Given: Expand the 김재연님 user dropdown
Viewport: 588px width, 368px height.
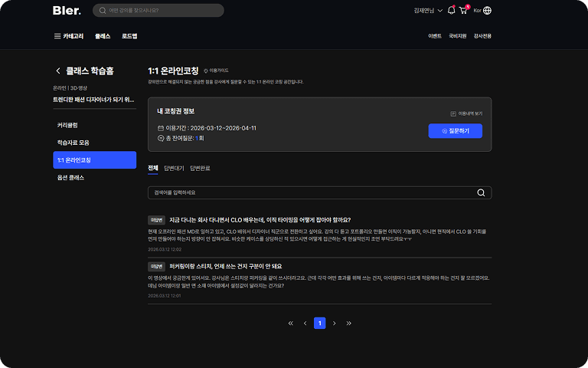Looking at the screenshot, I should click(428, 11).
